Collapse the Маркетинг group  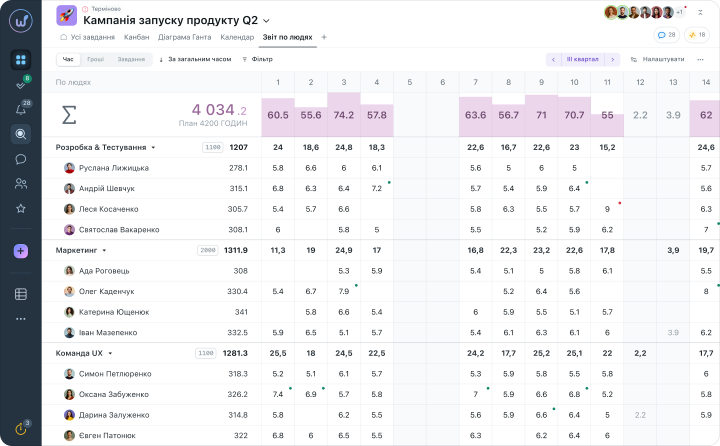pyautogui.click(x=104, y=250)
